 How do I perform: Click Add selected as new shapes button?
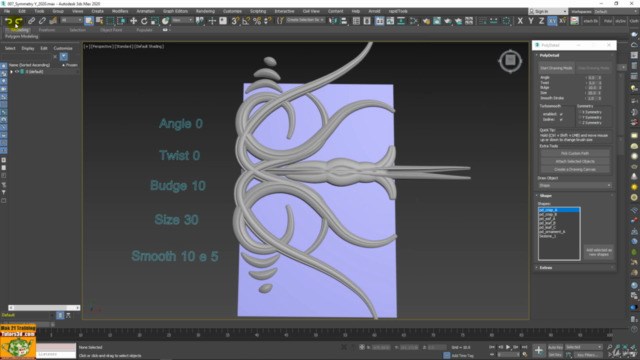coord(599,252)
